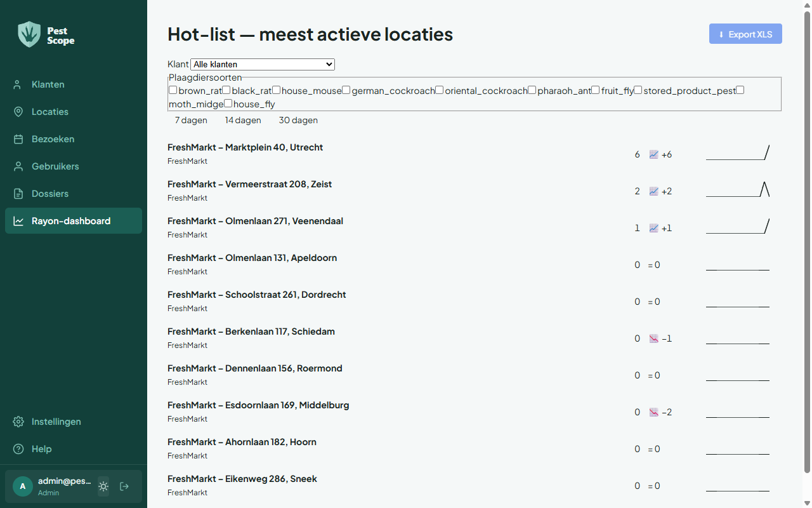The width and height of the screenshot is (812, 508).
Task: Open FreshMarkt – Schoolstraat 261, Dordrecht
Action: pyautogui.click(x=256, y=295)
